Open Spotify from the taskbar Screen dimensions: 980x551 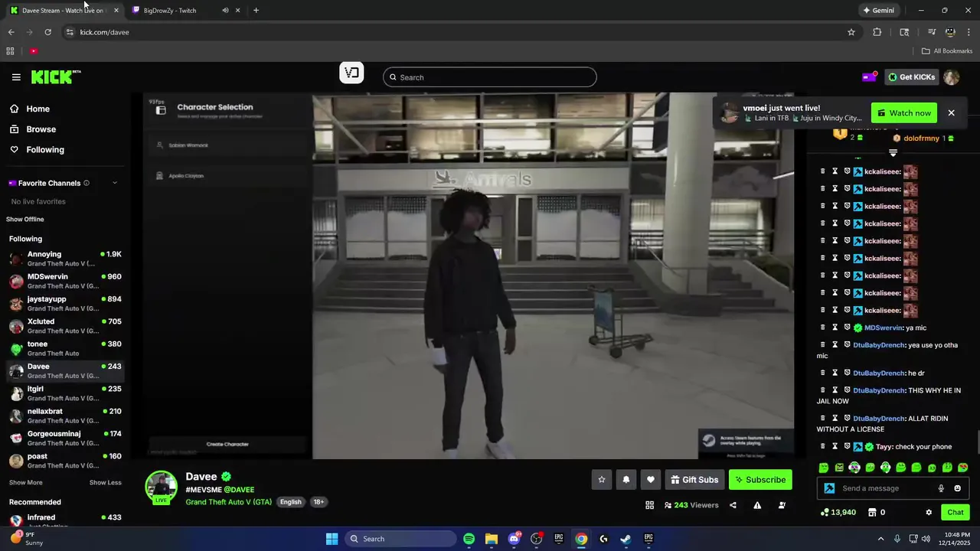point(469,539)
